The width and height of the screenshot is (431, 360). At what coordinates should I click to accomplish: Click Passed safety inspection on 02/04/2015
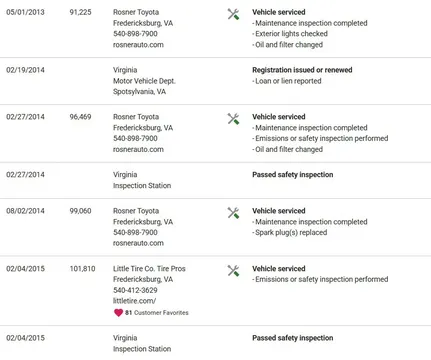(293, 338)
